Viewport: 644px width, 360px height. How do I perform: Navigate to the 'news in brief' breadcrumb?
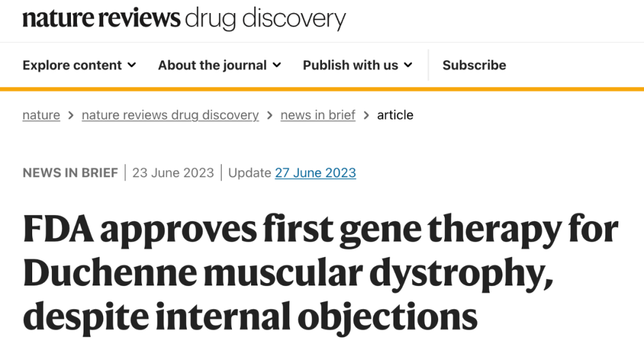318,115
